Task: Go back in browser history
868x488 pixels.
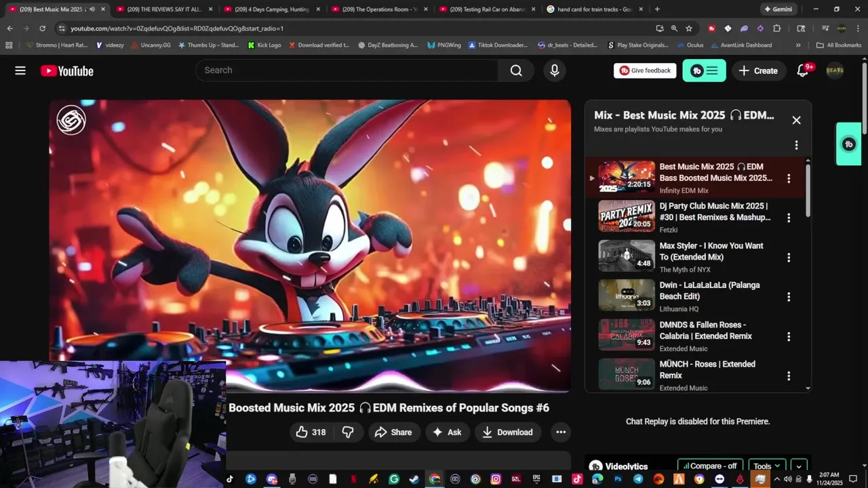Action: point(9,28)
